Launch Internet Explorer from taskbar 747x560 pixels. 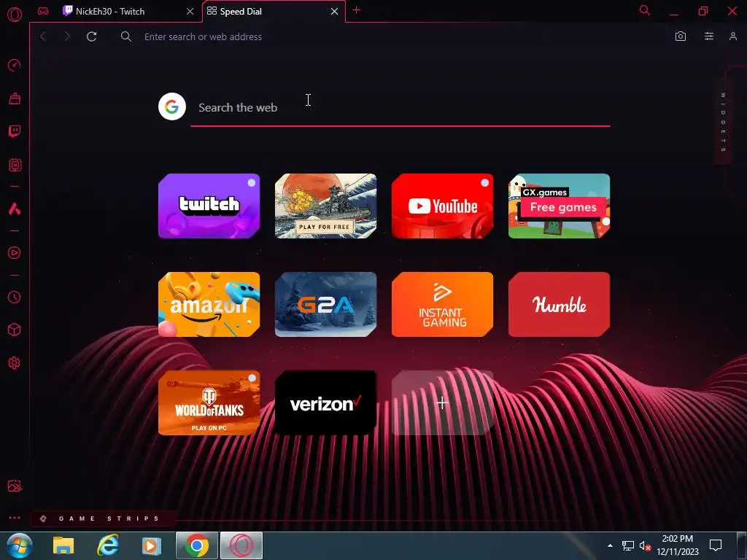[108, 545]
